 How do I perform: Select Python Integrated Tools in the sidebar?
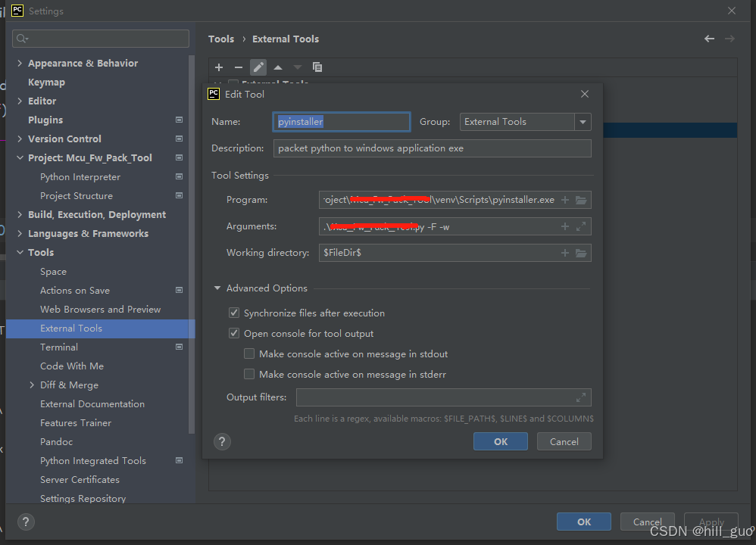(92, 460)
